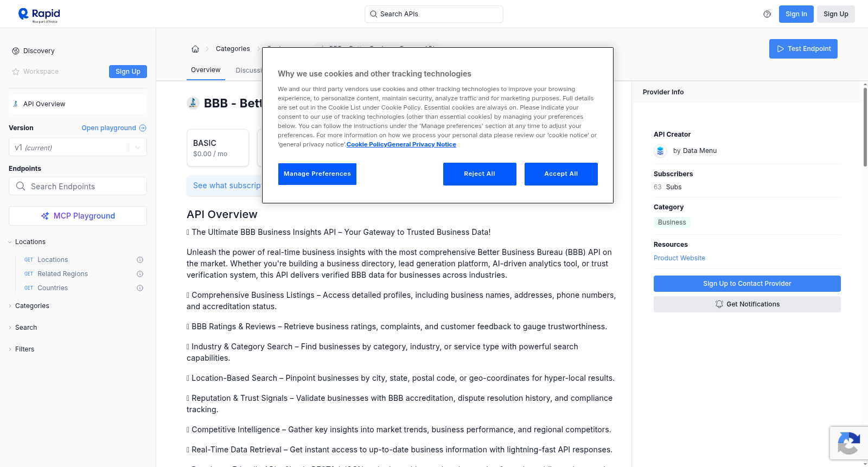Open the Cookie Policy link
The width and height of the screenshot is (868, 467).
[367, 144]
